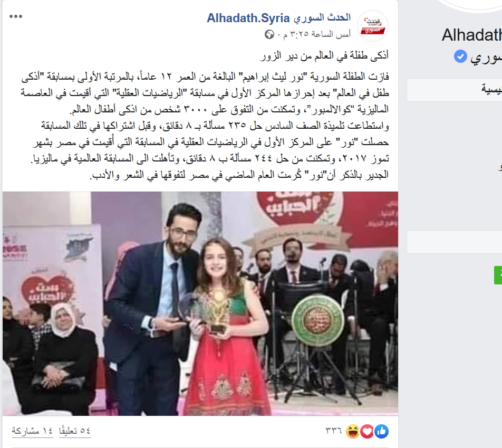View the 14 shares of the post
The width and height of the screenshot is (502, 448).
[32, 431]
